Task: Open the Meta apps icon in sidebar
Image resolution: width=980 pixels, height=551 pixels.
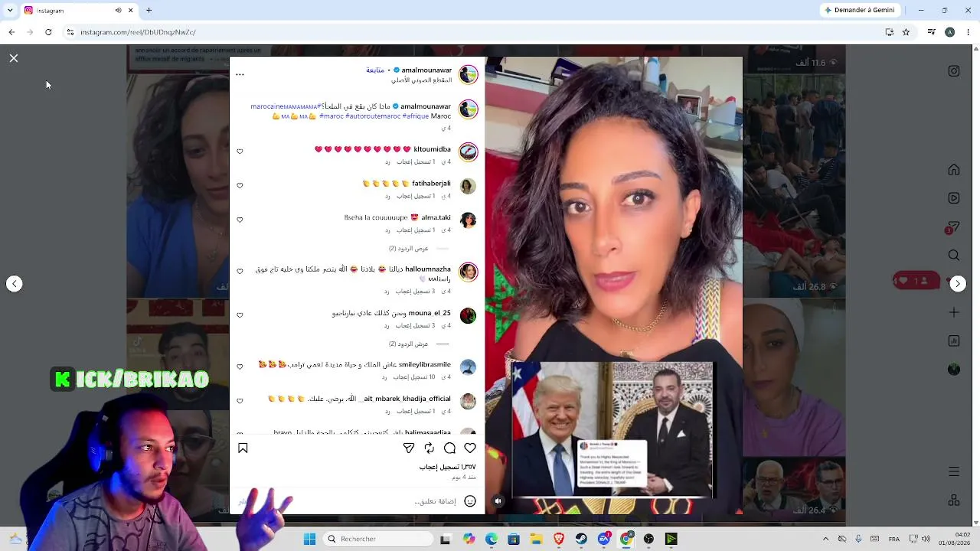Action: (x=954, y=500)
